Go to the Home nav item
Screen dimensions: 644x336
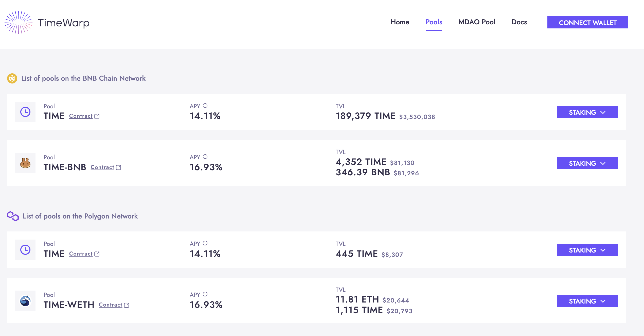[400, 22]
